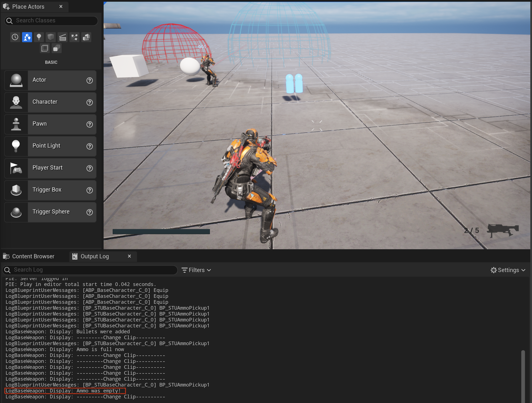Open help for Player Start
This screenshot has height=403, width=532.
[x=90, y=168]
